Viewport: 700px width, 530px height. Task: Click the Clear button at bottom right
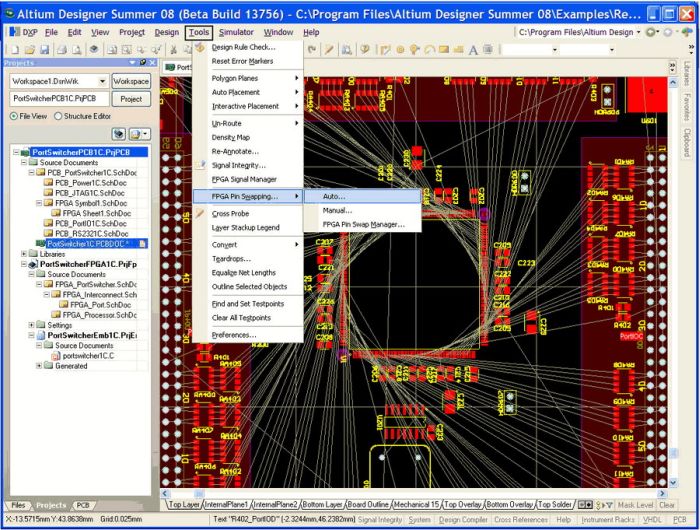667,505
